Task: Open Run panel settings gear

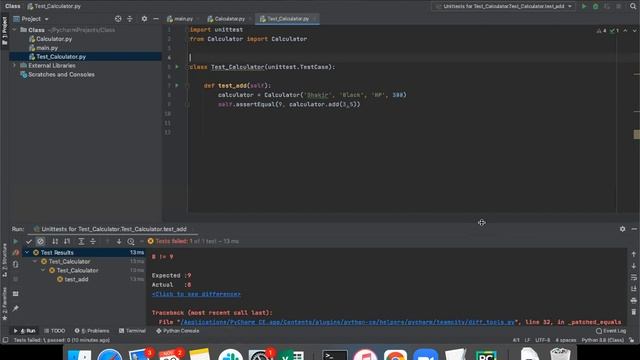Action: (622, 229)
